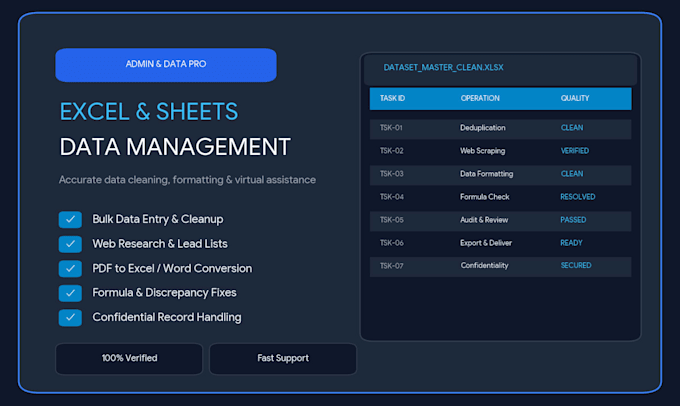This screenshot has width=680, height=406.
Task: Select the TSK-06 cell
Action: coord(392,243)
